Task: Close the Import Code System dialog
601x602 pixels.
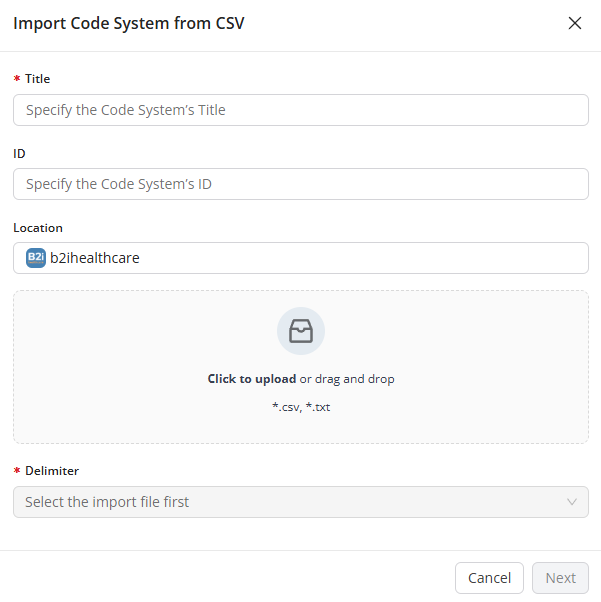Action: (x=575, y=23)
